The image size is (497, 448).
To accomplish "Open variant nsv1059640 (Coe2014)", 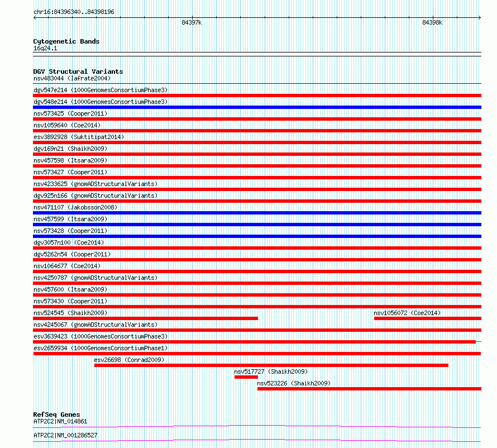I will click(67, 125).
